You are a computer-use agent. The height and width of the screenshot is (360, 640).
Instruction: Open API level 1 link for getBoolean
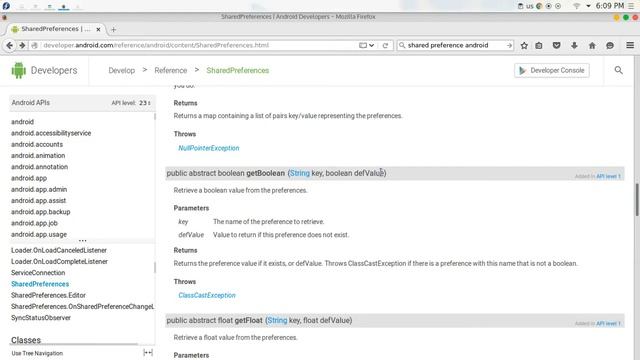(608, 176)
